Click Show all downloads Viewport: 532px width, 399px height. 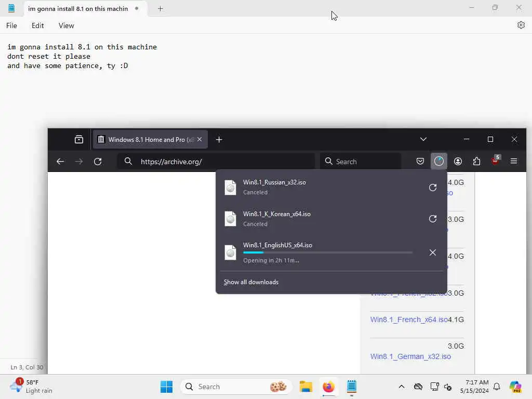(x=251, y=282)
